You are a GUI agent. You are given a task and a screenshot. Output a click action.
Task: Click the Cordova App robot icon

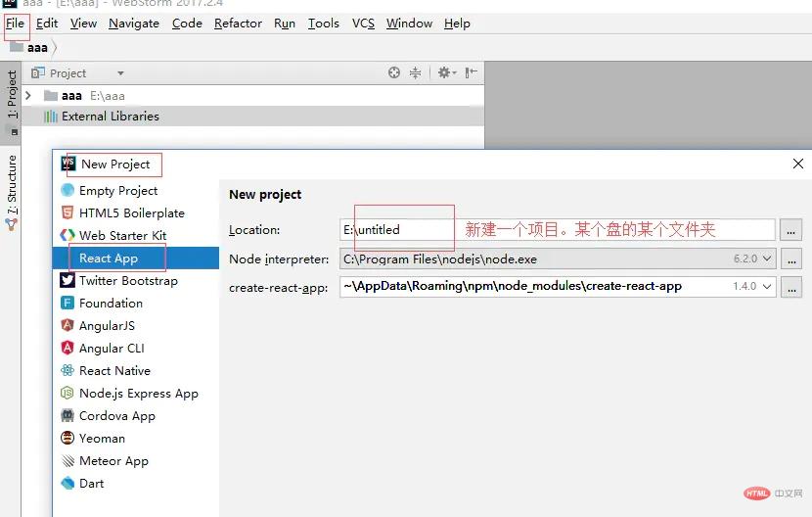click(68, 415)
